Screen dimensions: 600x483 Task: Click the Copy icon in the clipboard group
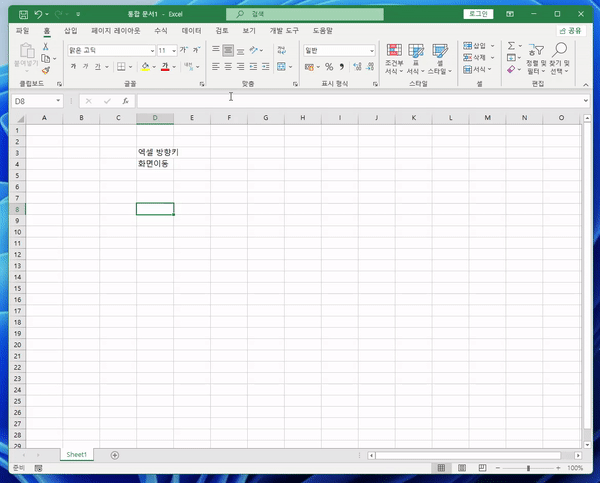46,59
